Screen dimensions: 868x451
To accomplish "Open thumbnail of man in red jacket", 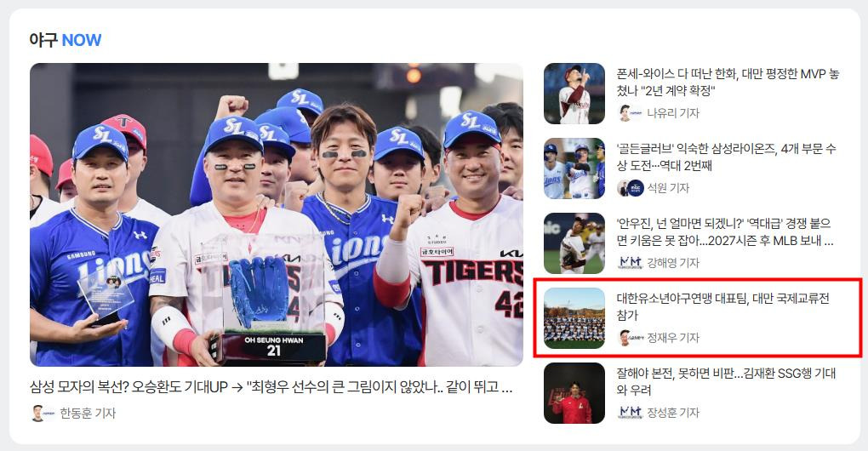I will [x=574, y=393].
